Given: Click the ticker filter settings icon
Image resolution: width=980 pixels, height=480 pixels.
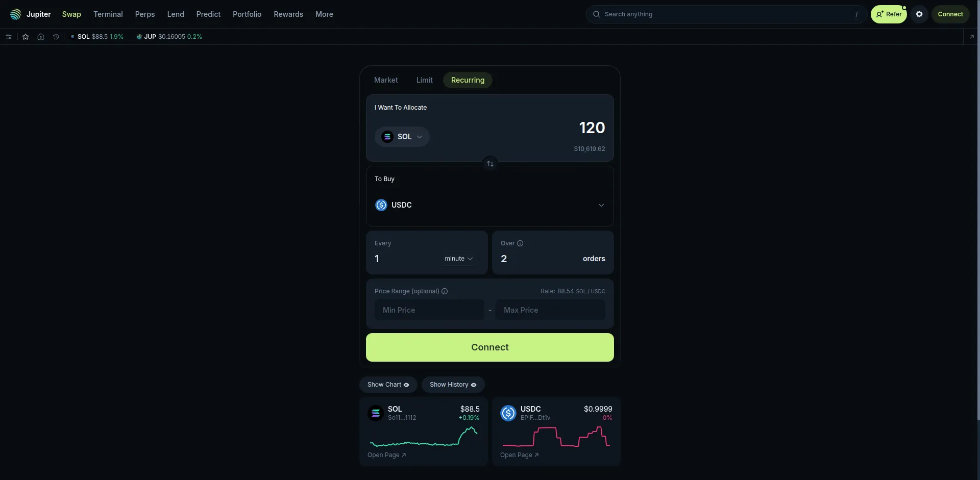Looking at the screenshot, I should [x=9, y=37].
